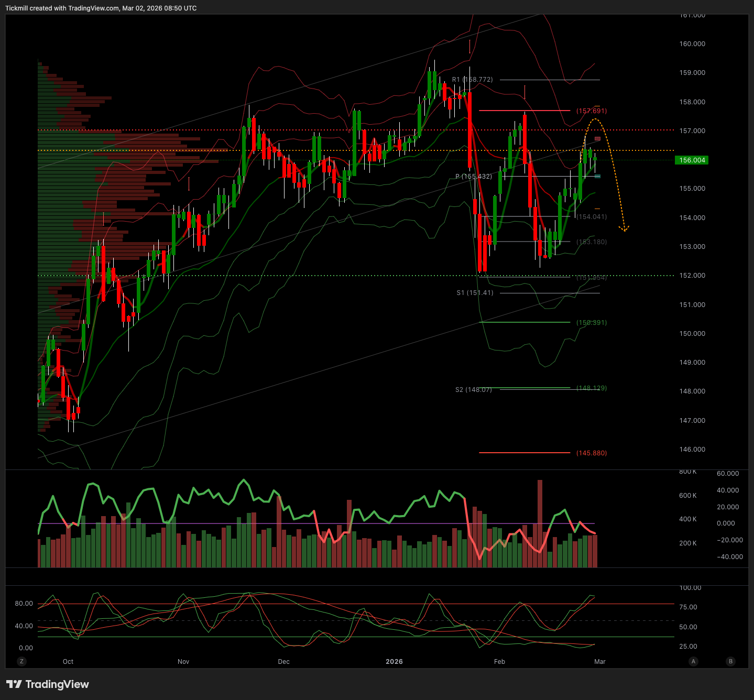
Task: Click the Nov label on time axis
Action: click(183, 662)
